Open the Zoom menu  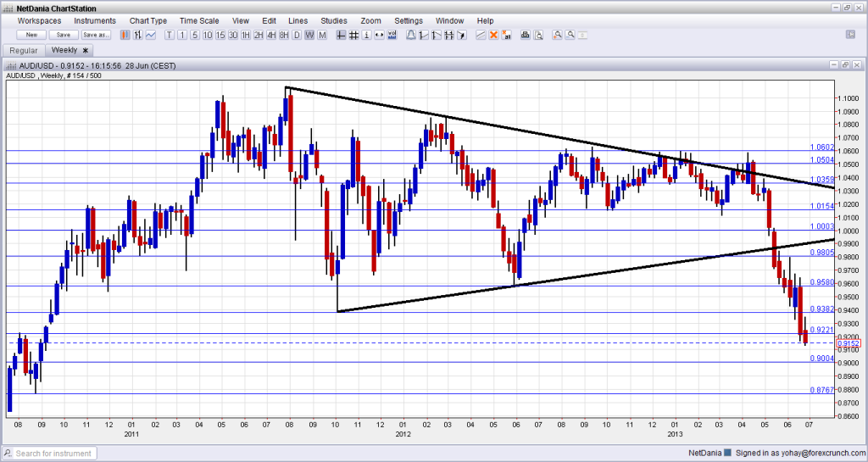tap(371, 20)
